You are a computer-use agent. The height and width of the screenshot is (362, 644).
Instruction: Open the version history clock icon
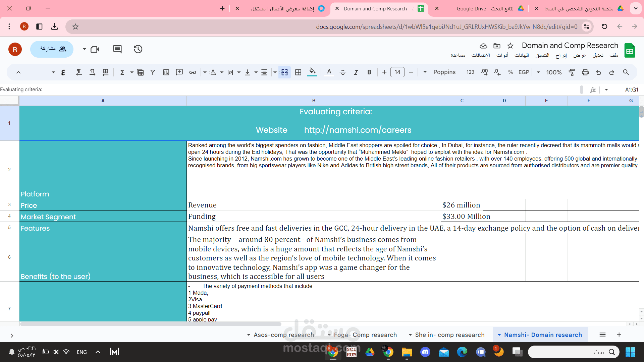(138, 49)
